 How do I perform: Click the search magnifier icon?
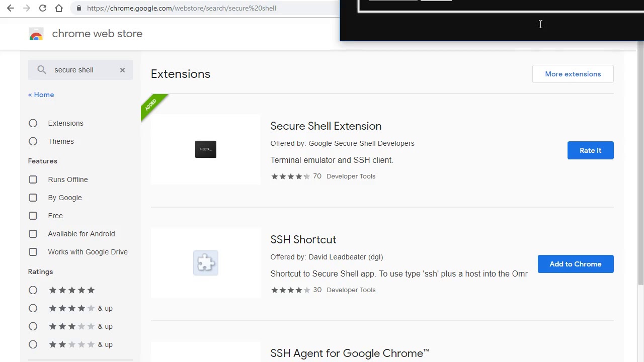click(42, 70)
